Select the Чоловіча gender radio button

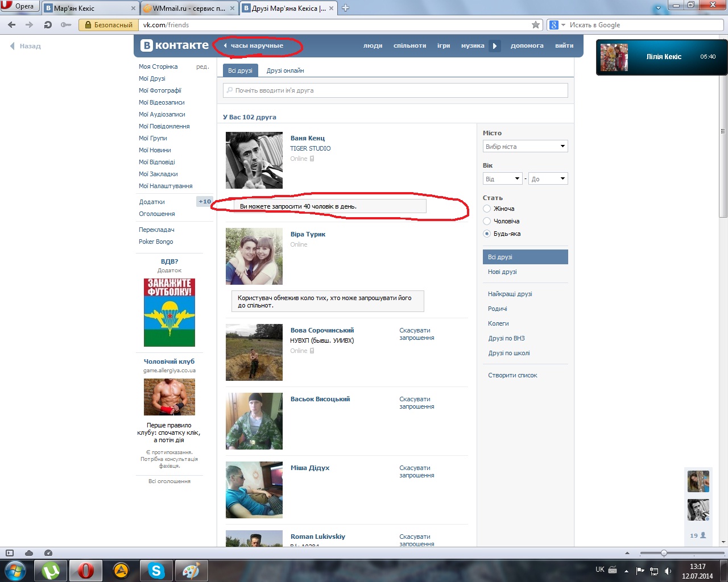(487, 221)
